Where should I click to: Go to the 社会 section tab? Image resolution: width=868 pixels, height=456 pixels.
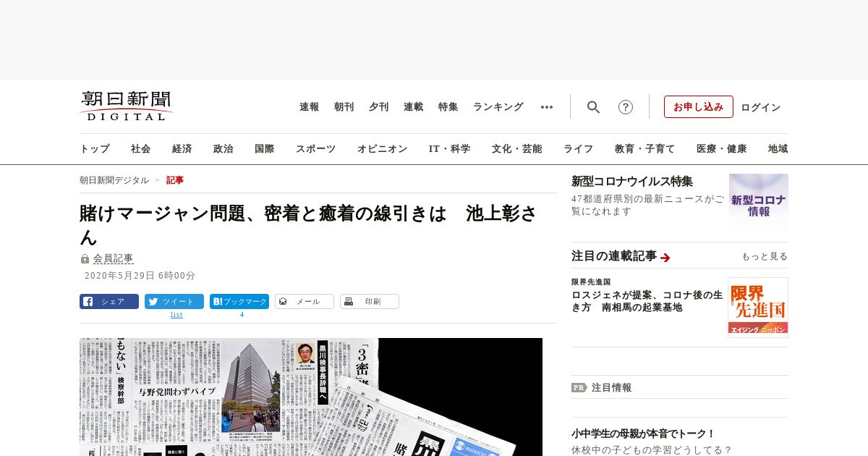pos(141,149)
